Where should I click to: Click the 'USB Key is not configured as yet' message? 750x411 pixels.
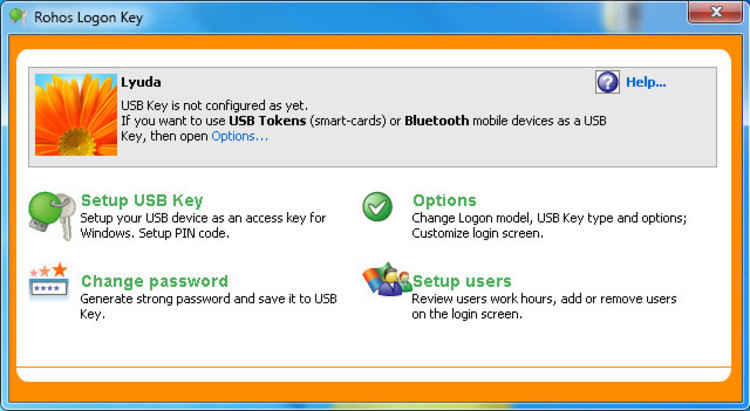(x=214, y=105)
